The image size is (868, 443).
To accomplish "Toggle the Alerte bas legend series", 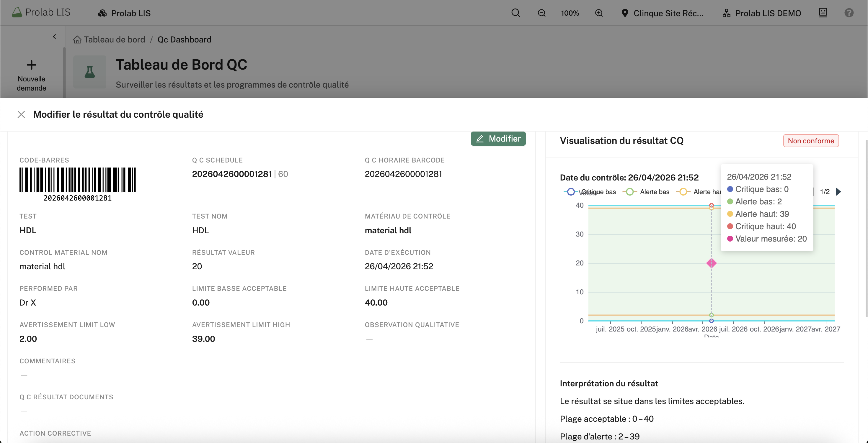I will (x=646, y=192).
